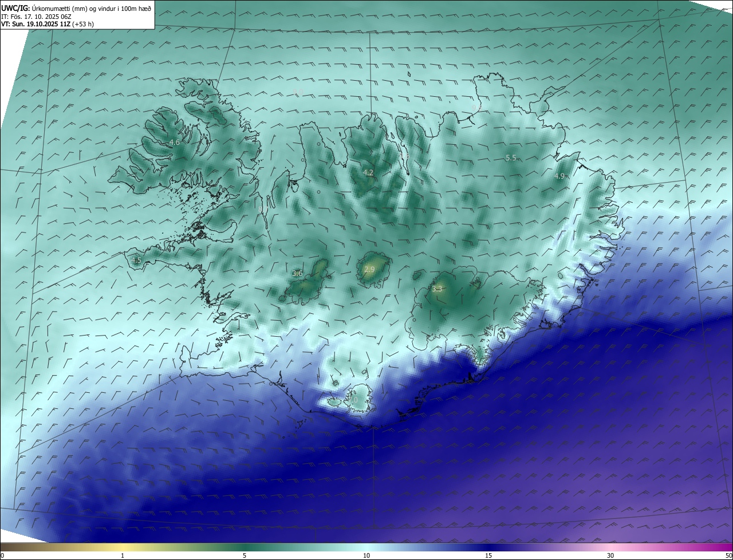
Task: Click the legend label '5'
Action: (245, 555)
